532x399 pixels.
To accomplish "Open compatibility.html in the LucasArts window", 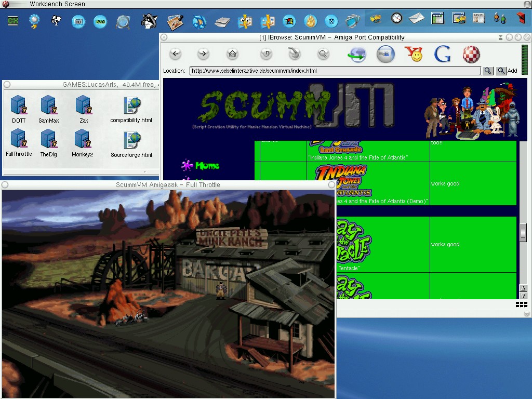I will 130,105.
